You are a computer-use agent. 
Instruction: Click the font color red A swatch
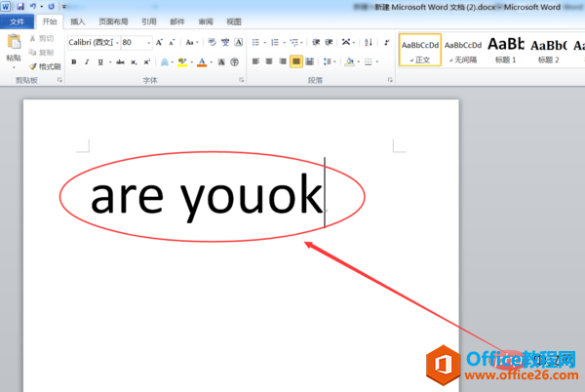point(201,61)
